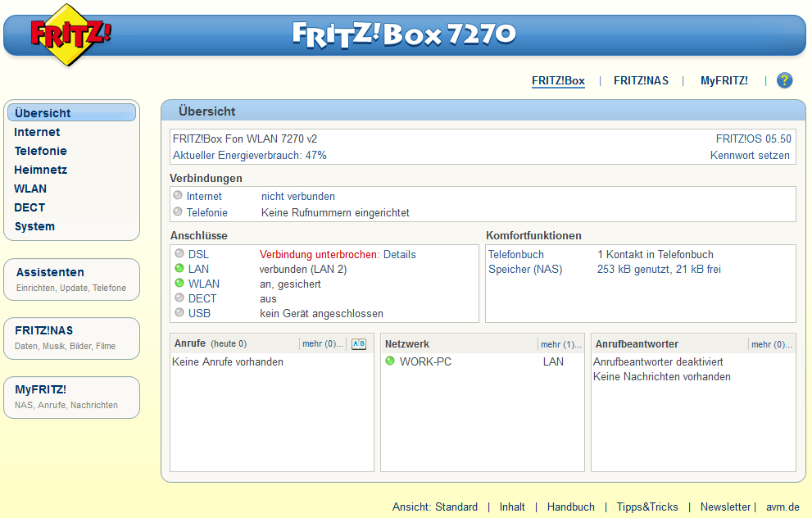Click the grey LED next to USB
This screenshot has height=518, width=812.
point(179,312)
